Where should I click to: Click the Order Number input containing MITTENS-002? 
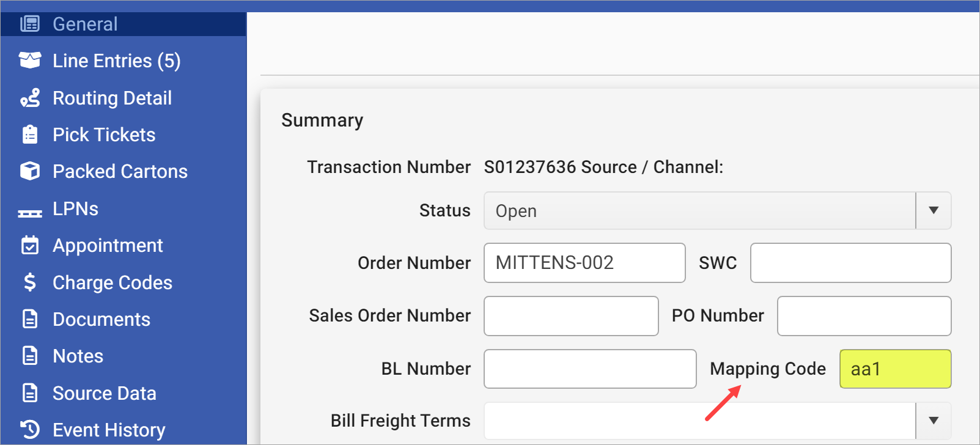[x=584, y=263]
